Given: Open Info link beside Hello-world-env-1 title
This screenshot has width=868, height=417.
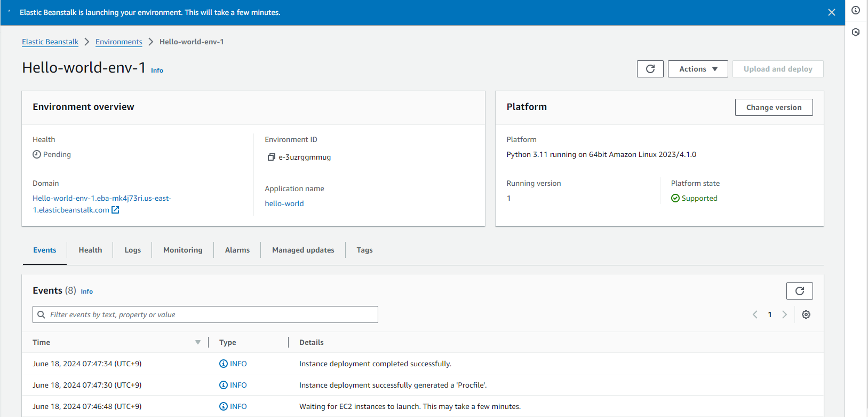Looking at the screenshot, I should pyautogui.click(x=157, y=70).
